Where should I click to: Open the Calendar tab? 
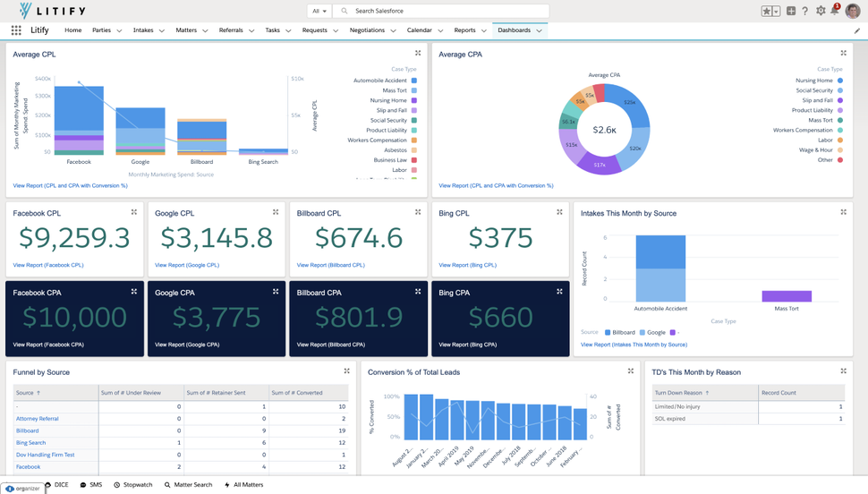click(x=419, y=30)
